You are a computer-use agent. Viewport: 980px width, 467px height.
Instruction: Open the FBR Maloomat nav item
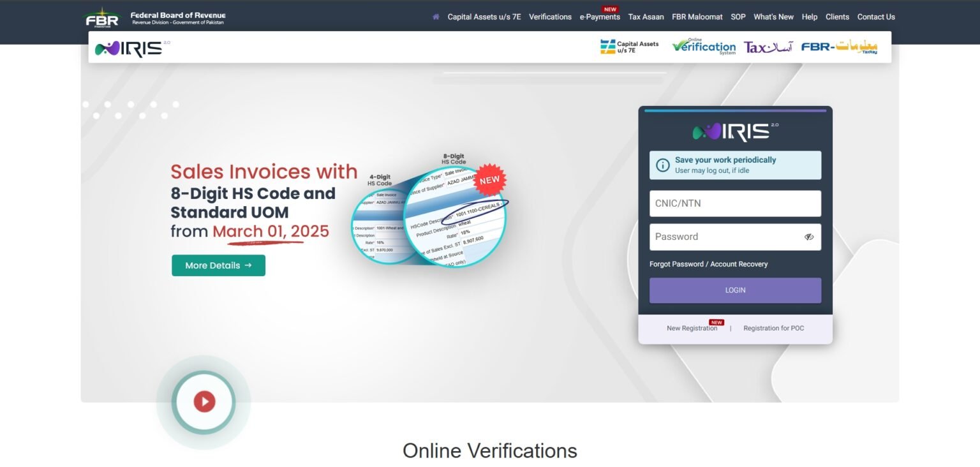coord(697,17)
